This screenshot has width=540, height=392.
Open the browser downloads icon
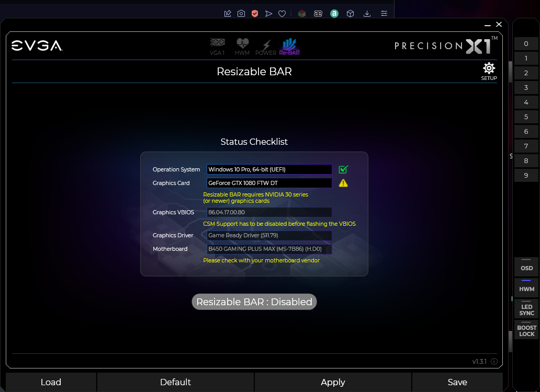pos(367,14)
